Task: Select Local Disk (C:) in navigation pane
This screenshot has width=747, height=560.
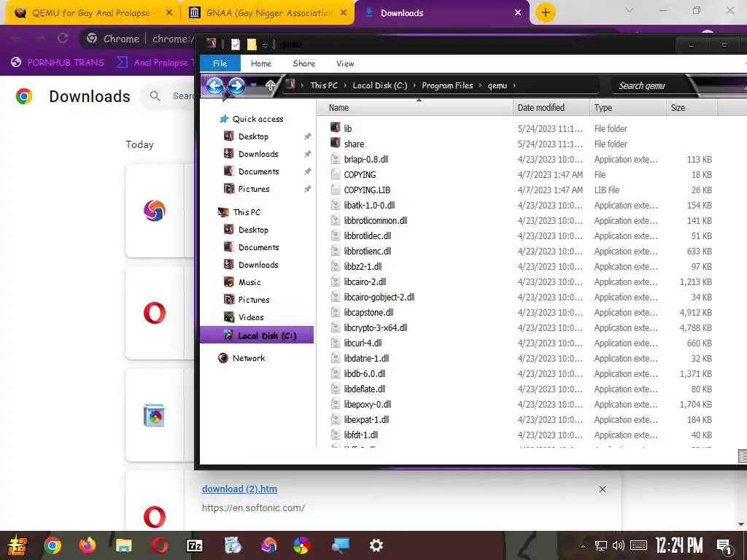Action: 257,335
